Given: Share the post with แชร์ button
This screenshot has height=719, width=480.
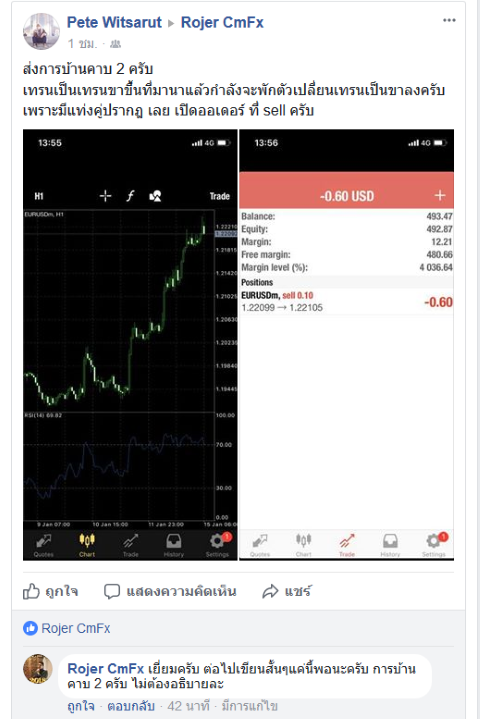Looking at the screenshot, I should (x=287, y=592).
